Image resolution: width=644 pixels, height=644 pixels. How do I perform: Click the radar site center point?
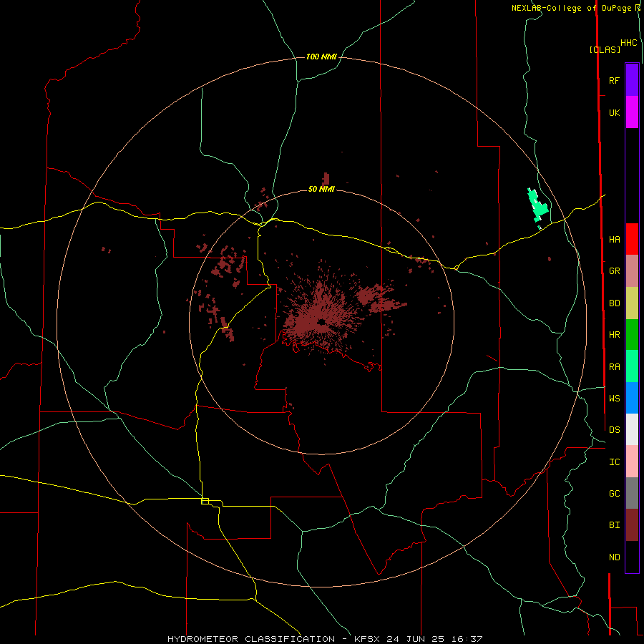(321, 321)
